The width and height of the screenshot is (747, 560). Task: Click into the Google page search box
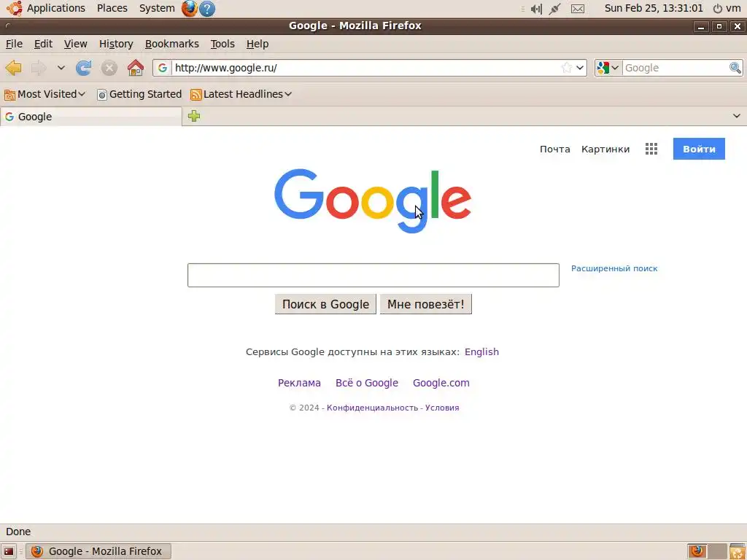[373, 275]
